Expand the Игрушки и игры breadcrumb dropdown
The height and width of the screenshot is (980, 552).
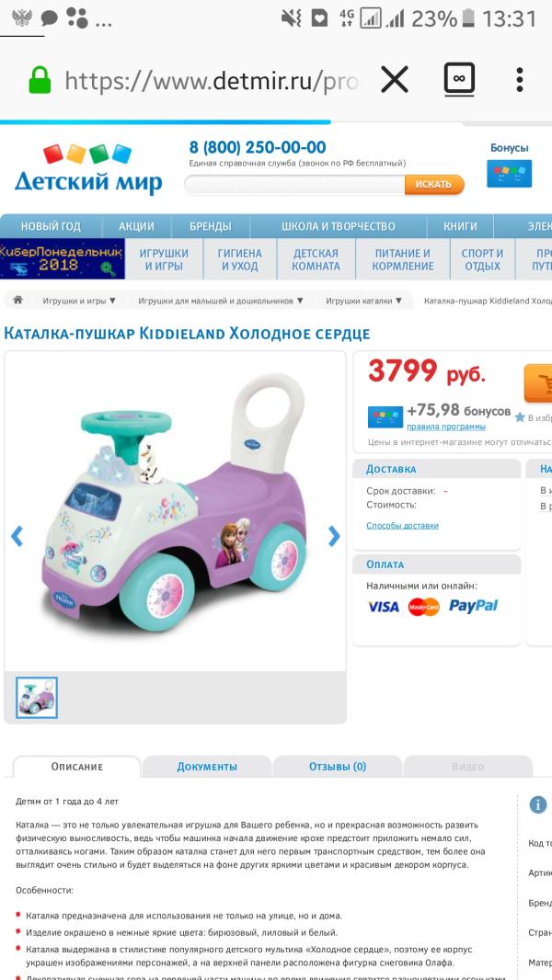tap(79, 301)
